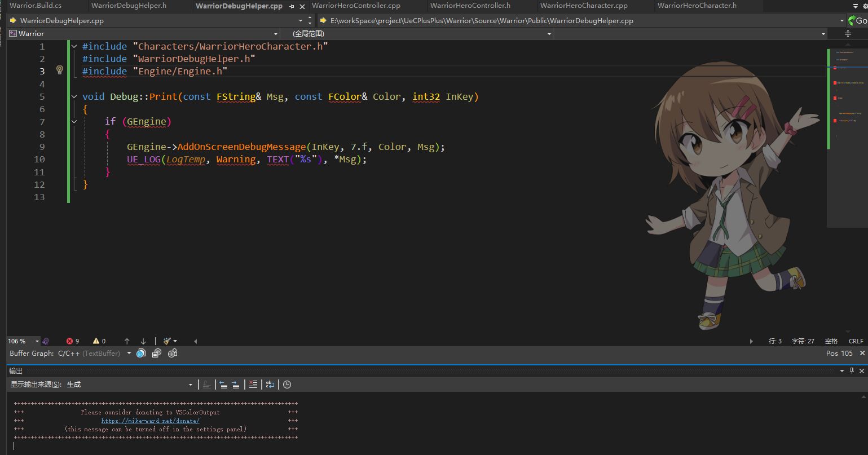Close the Buffer Graph bar with its X
This screenshot has height=455, width=868.
tap(862, 353)
